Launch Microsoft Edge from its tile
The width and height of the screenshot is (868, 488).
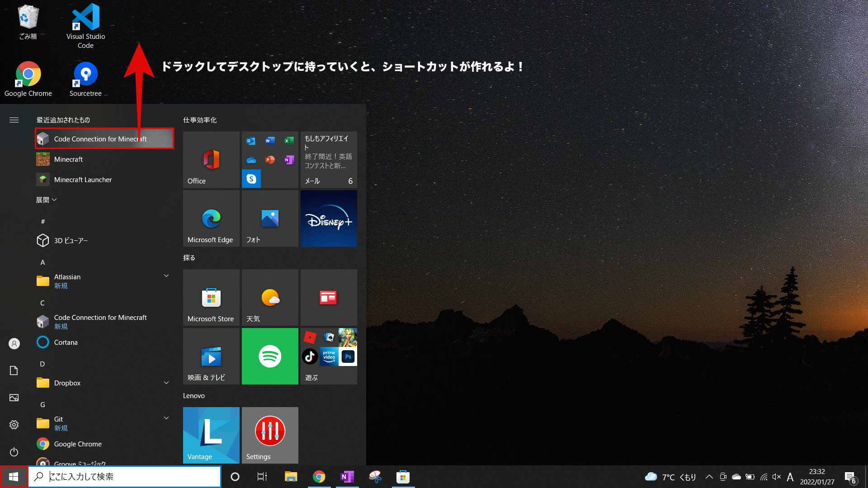pos(211,218)
